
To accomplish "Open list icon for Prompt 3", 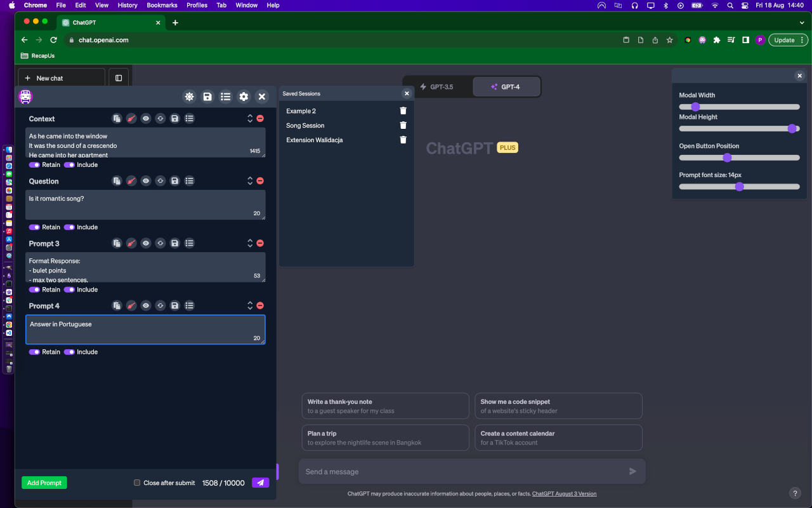I will click(190, 243).
